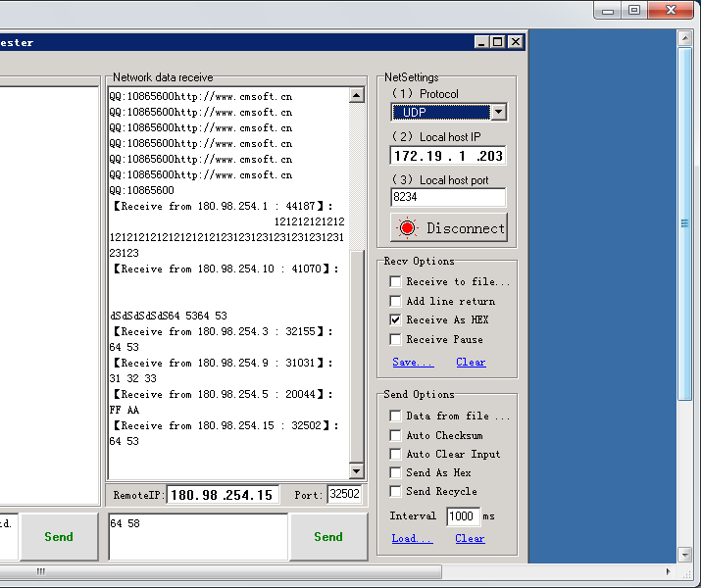Screen dimensions: 701x588
Task: Toggle Auto Checksum checkbox
Action: [x=396, y=435]
